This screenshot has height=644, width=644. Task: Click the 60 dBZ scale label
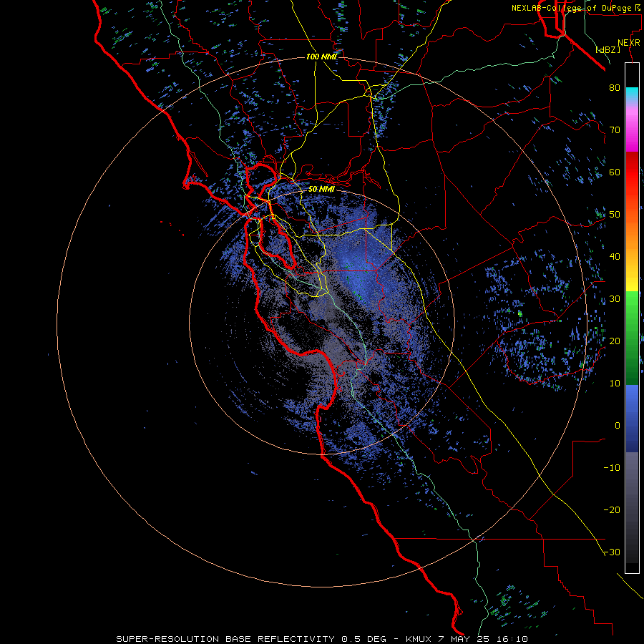tap(615, 172)
